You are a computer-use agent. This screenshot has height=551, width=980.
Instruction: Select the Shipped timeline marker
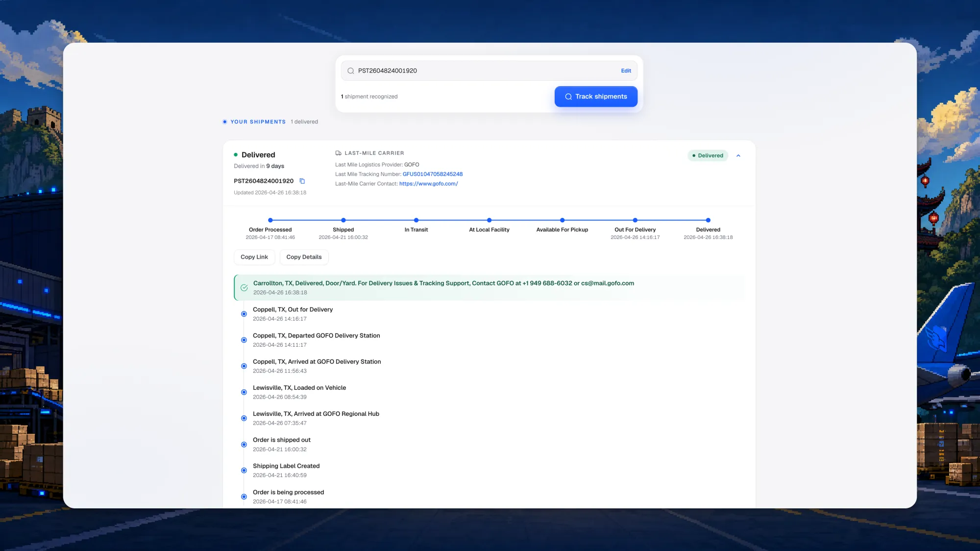coord(343,220)
